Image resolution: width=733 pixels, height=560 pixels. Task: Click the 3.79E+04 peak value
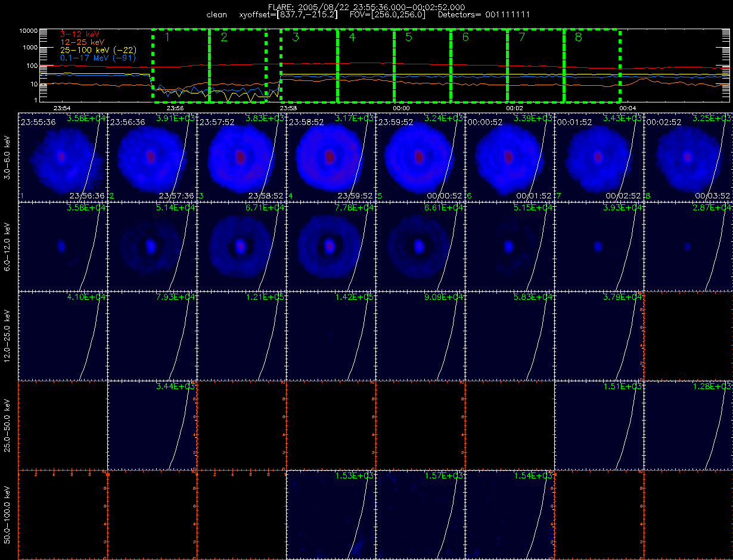[x=623, y=297]
